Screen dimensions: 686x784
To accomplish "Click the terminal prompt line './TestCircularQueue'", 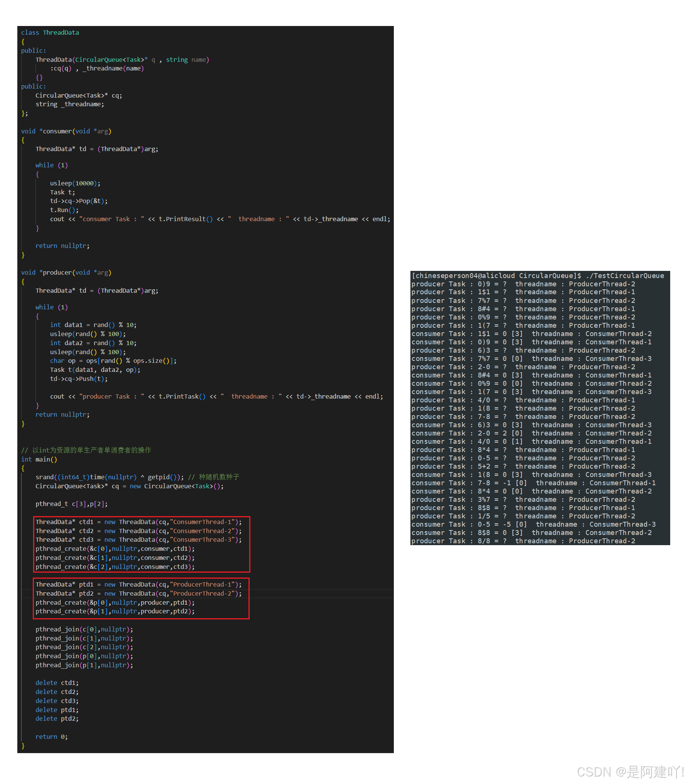I will [x=538, y=276].
